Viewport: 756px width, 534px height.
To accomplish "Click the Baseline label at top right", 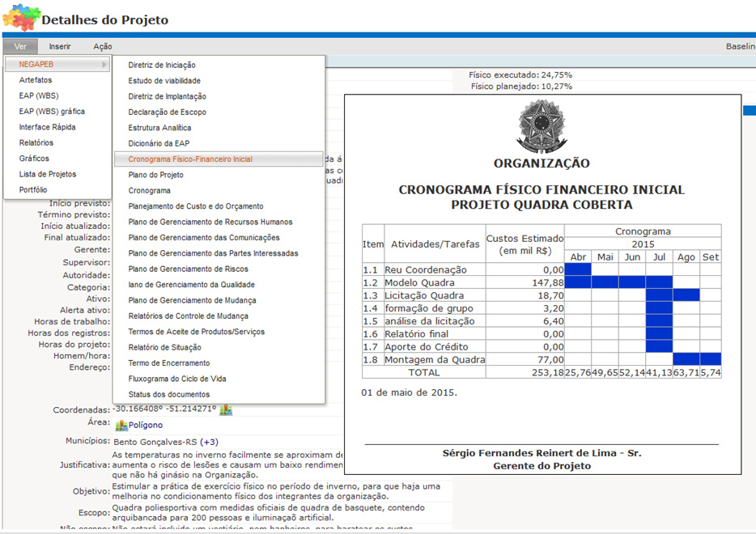I will point(741,46).
